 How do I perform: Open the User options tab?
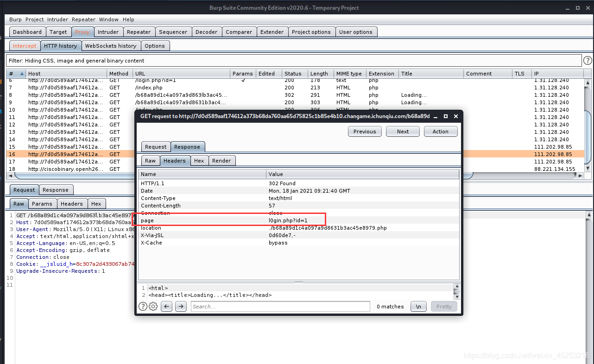pos(356,32)
